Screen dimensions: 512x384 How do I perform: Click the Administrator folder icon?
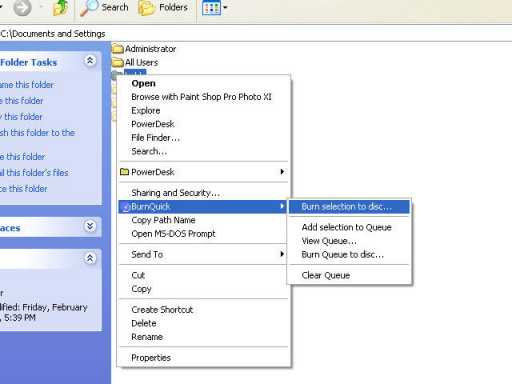(x=118, y=49)
